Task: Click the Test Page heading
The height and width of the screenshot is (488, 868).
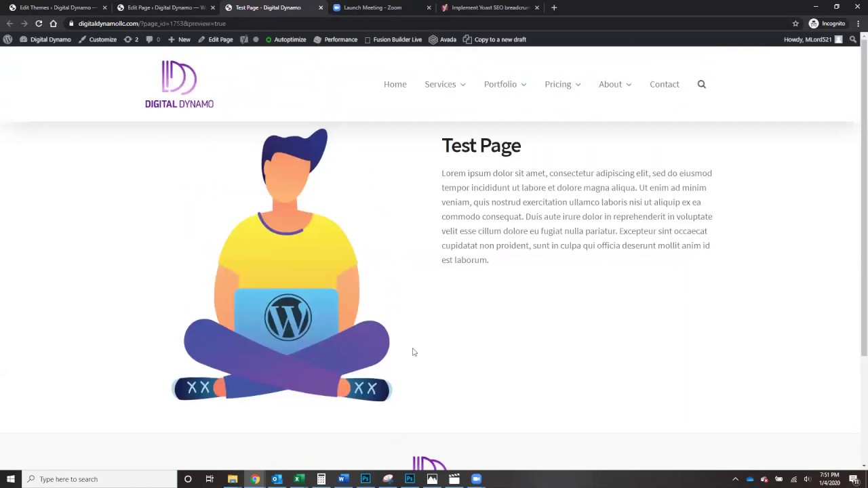Action: coord(481,146)
